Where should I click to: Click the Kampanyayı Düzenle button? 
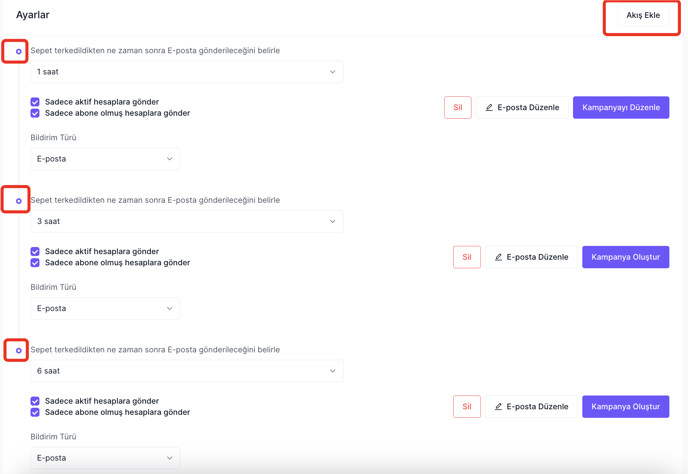tap(621, 108)
